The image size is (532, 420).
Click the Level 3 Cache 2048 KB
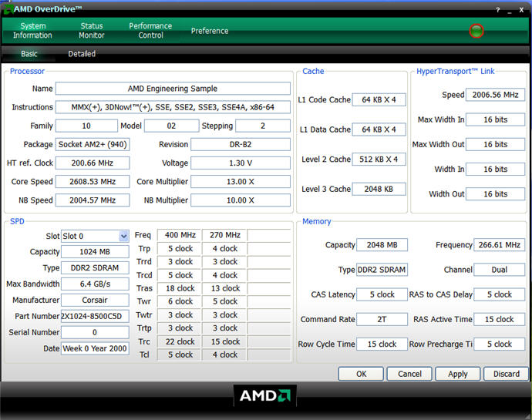tap(379, 189)
